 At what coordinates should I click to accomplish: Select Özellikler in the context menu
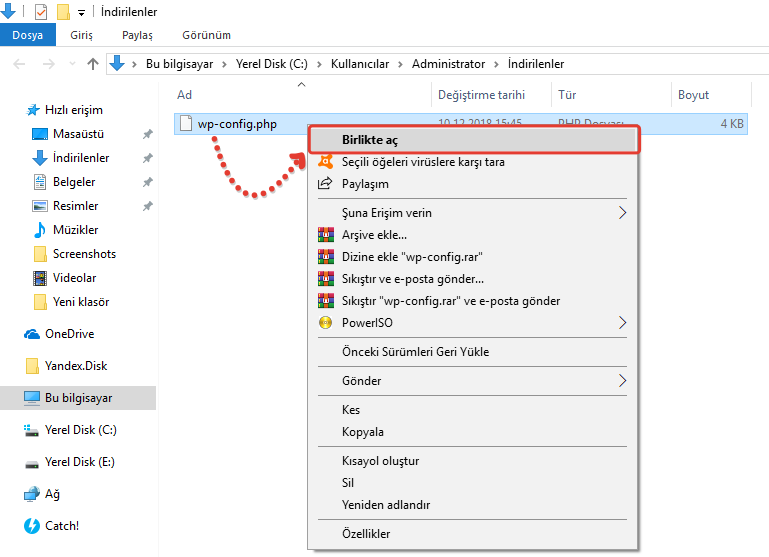(366, 534)
